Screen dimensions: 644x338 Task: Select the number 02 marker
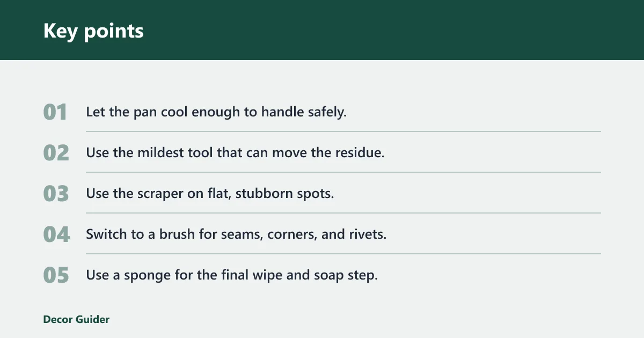click(56, 153)
